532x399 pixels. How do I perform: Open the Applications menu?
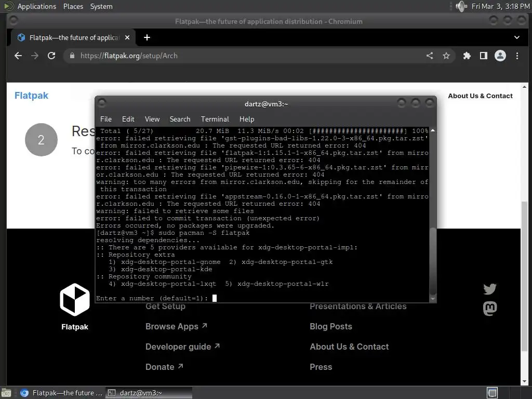pos(37,6)
